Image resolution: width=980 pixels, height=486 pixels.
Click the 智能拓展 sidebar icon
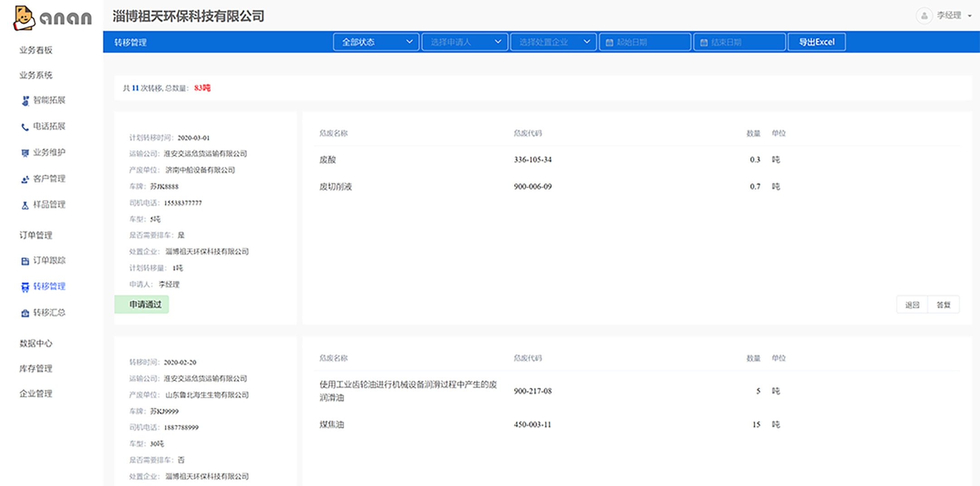(25, 101)
